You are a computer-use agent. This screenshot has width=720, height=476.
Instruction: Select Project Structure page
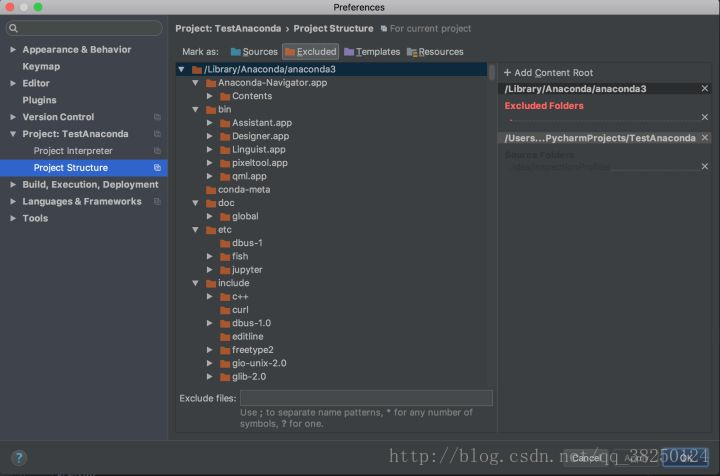84,168
